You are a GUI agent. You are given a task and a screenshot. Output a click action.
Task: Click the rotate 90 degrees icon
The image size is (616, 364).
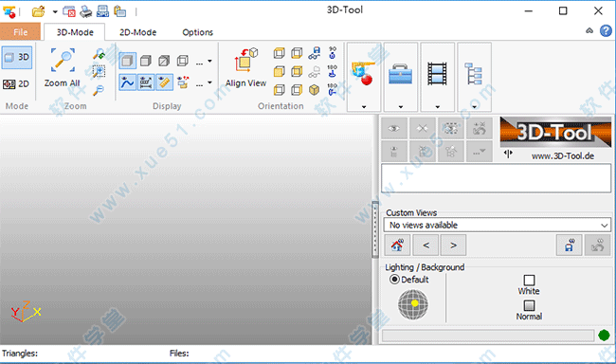pyautogui.click(x=333, y=53)
